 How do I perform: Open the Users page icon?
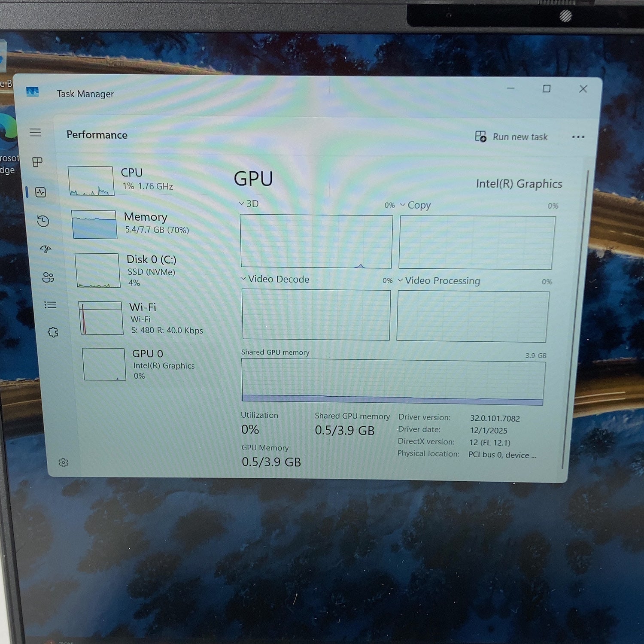48,277
